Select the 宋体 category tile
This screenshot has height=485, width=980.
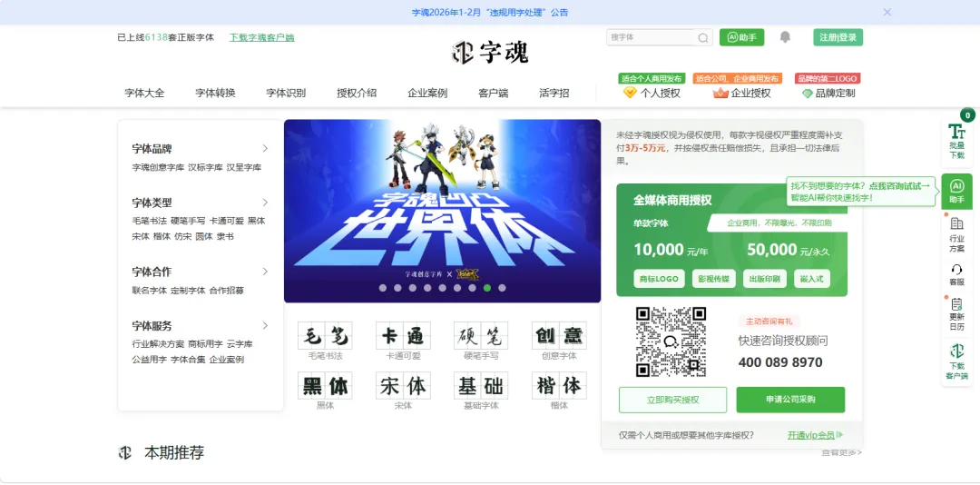tap(403, 391)
